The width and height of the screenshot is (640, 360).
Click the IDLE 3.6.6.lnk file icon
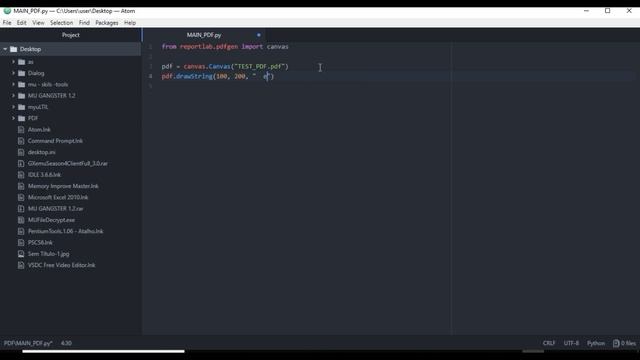pyautogui.click(x=21, y=175)
